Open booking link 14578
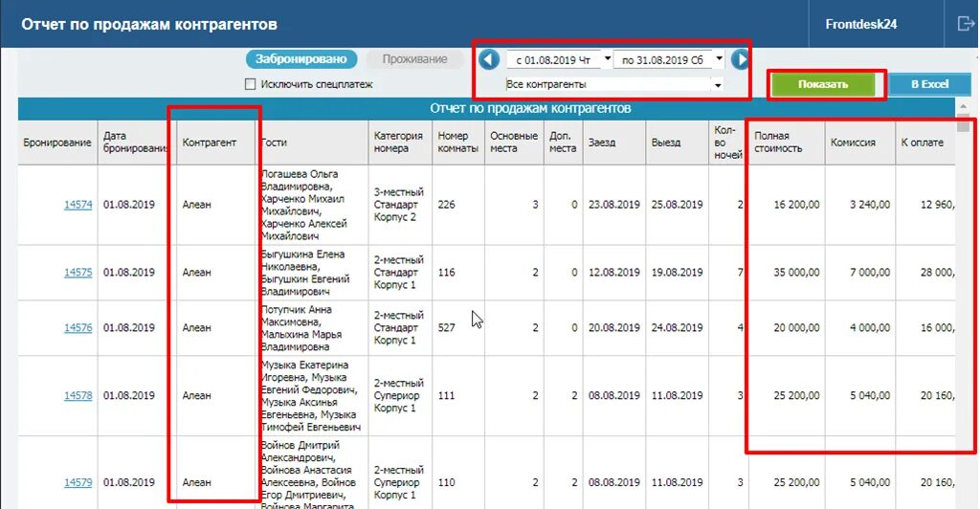Viewport: 980px width, 509px height. (78, 395)
